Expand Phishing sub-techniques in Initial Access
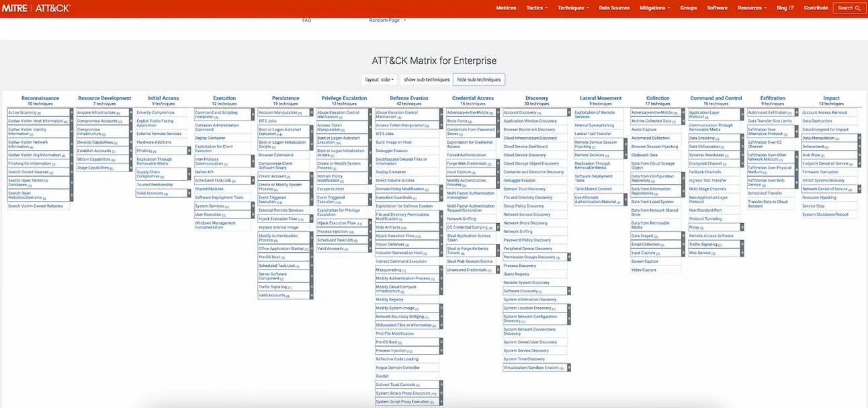The image size is (868, 408). click(x=190, y=151)
